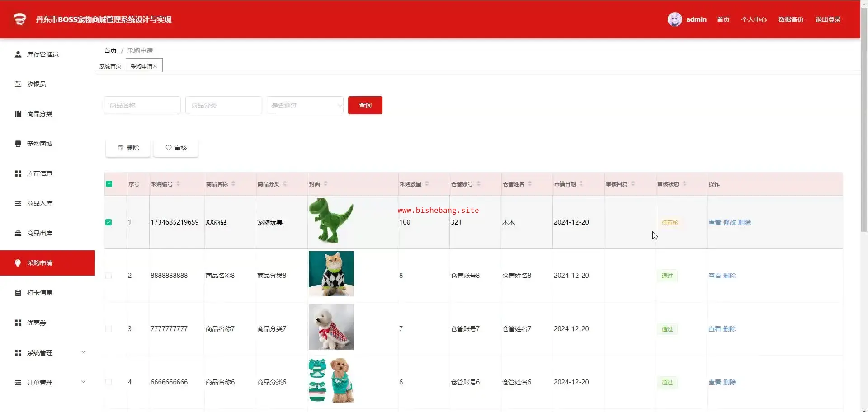Check the row 3 商品名称7 checkbox
This screenshot has width=868, height=412.
click(108, 329)
